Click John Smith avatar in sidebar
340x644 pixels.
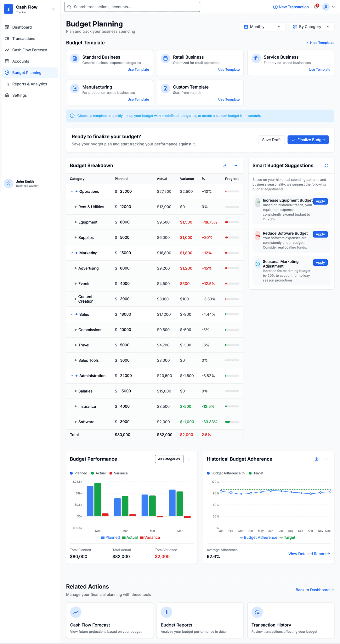click(8, 183)
